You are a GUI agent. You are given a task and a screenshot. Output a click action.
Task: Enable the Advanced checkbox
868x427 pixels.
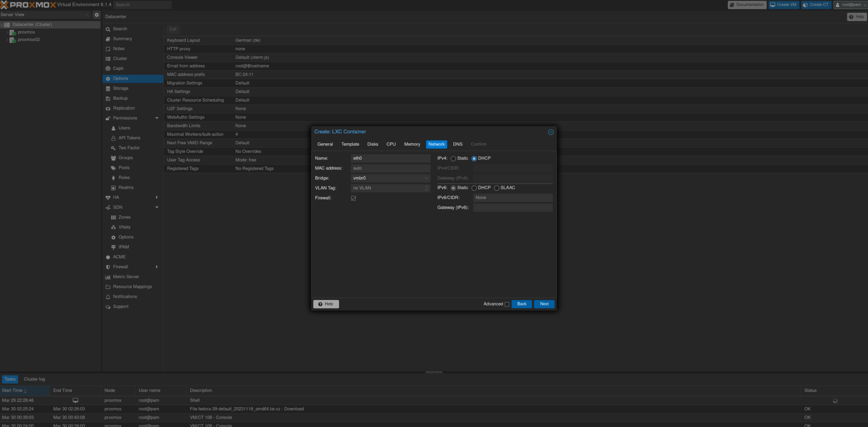point(507,304)
